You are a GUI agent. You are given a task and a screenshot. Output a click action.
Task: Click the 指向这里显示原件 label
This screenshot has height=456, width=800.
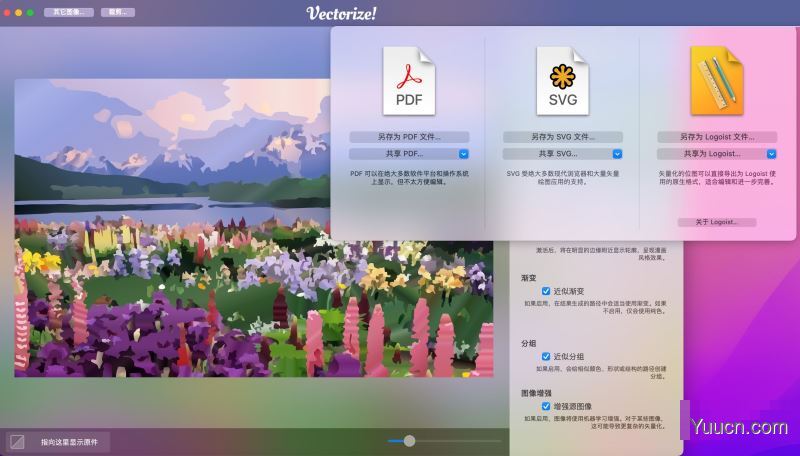pos(69,442)
